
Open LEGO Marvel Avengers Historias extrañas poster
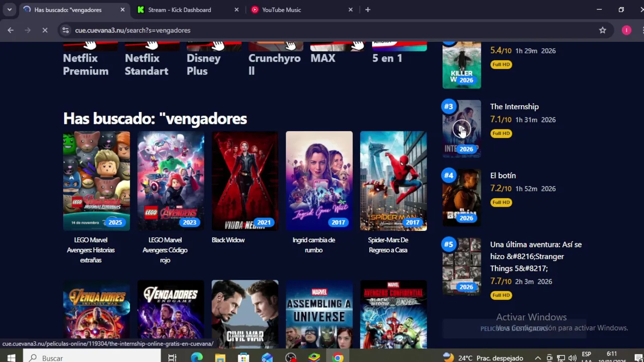click(x=96, y=181)
